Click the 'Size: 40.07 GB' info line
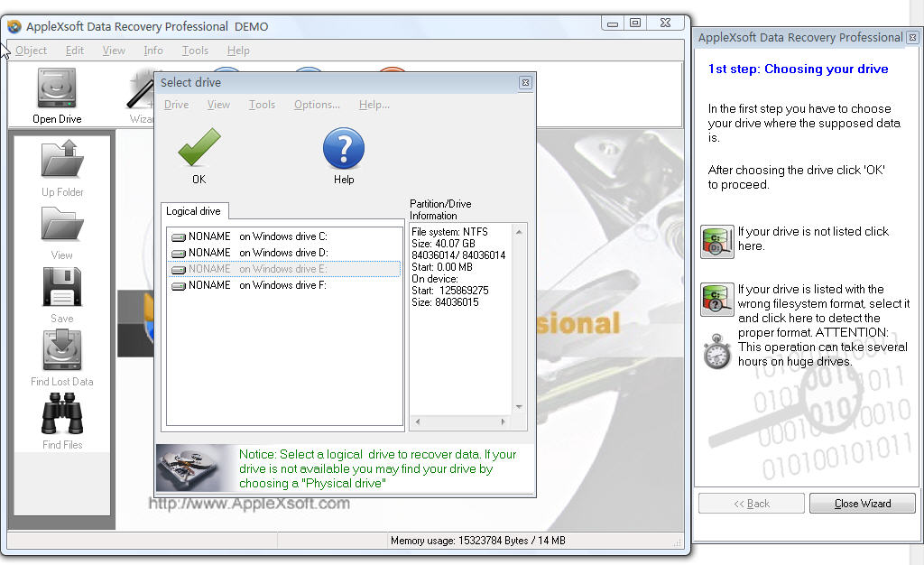924x565 pixels. pos(443,244)
